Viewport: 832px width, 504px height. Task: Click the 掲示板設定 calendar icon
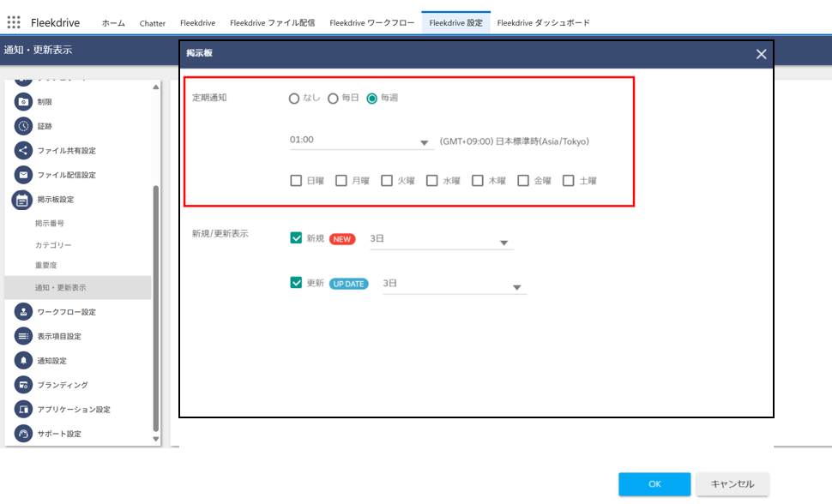pos(22,200)
